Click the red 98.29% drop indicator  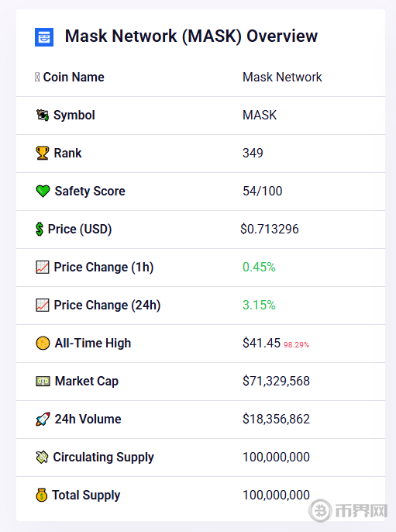coord(296,344)
